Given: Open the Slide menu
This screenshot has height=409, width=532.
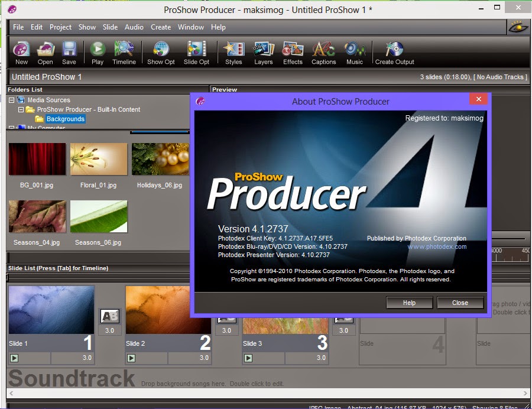Looking at the screenshot, I should (111, 27).
